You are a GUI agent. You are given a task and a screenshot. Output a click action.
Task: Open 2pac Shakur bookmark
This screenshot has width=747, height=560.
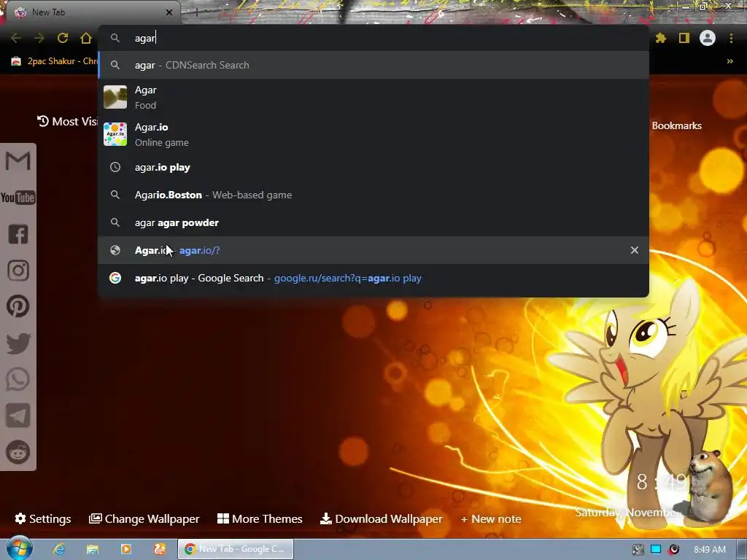coord(54,61)
